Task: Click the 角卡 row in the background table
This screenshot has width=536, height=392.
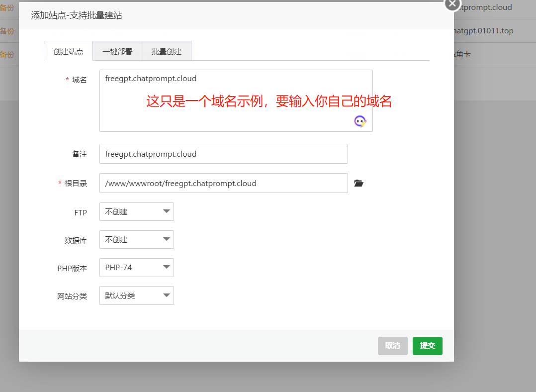Action: pos(463,54)
